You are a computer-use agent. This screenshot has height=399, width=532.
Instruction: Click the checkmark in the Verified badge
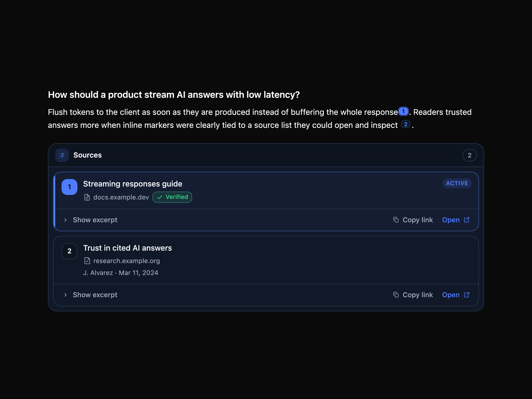(x=160, y=197)
